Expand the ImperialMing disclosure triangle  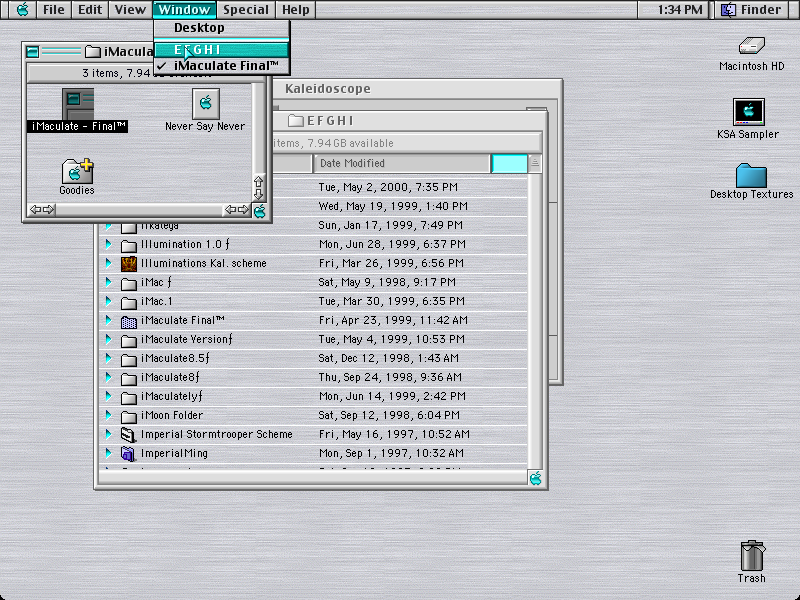point(108,453)
